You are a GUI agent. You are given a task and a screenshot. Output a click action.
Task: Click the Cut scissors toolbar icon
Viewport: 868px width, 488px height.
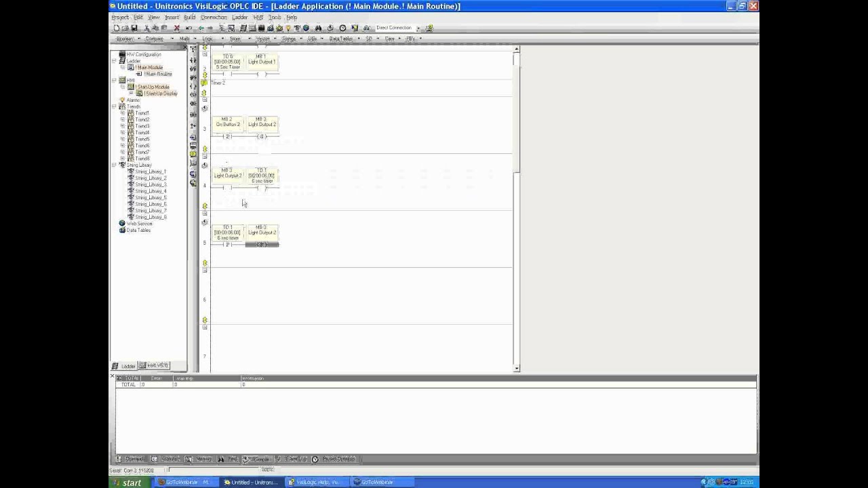[x=147, y=28]
